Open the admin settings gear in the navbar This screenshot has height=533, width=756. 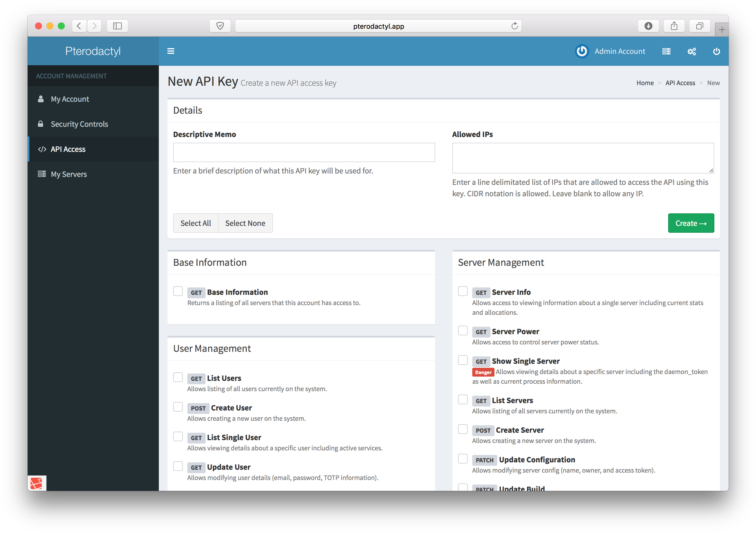[692, 51]
